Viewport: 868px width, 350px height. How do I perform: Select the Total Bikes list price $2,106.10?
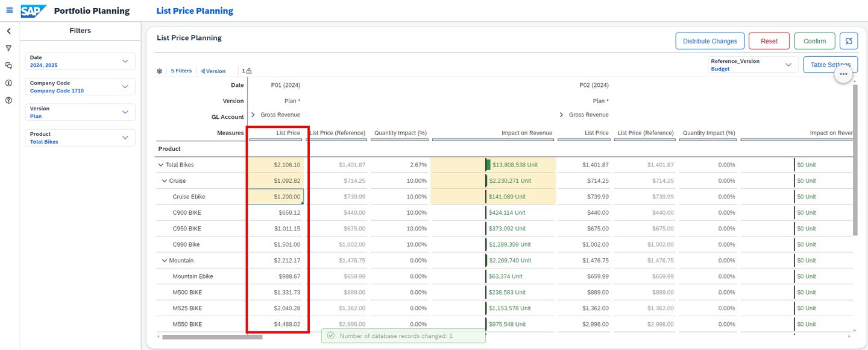tap(275, 165)
